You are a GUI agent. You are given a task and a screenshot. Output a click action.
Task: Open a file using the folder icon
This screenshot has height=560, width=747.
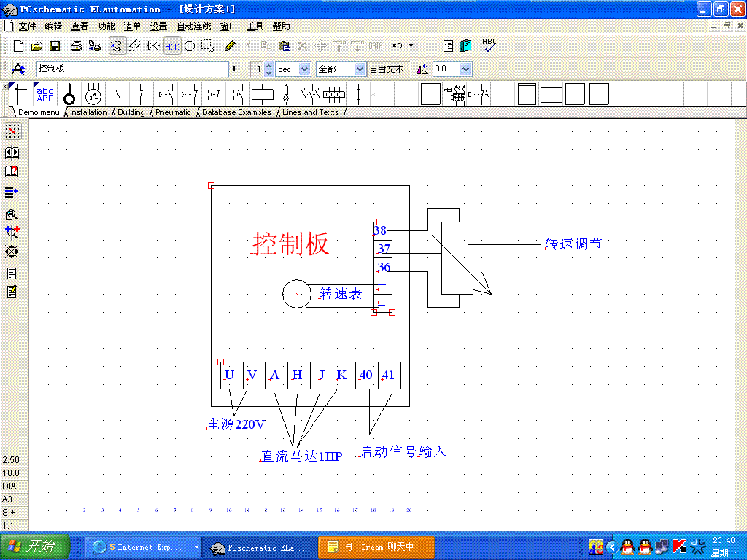tap(36, 46)
